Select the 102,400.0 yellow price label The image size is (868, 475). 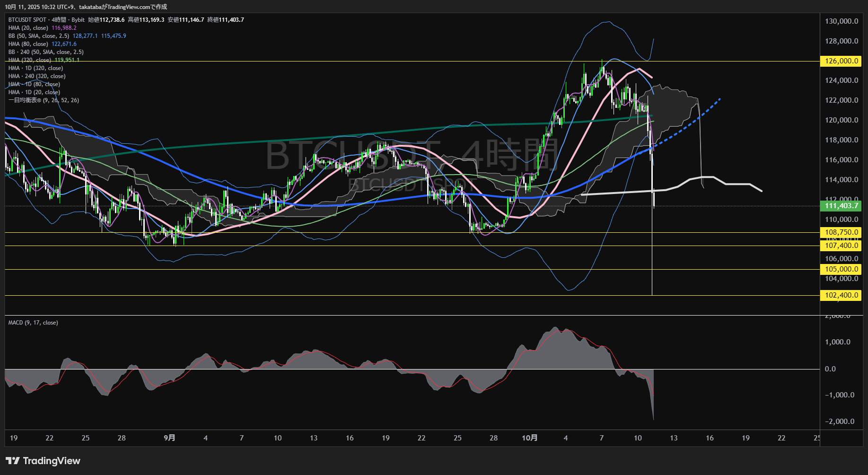click(841, 295)
